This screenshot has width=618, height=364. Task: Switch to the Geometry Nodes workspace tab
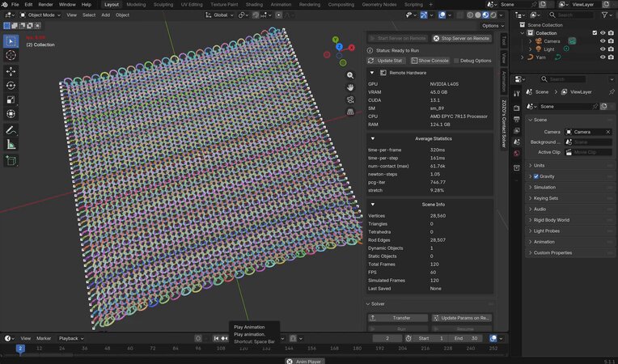point(380,5)
